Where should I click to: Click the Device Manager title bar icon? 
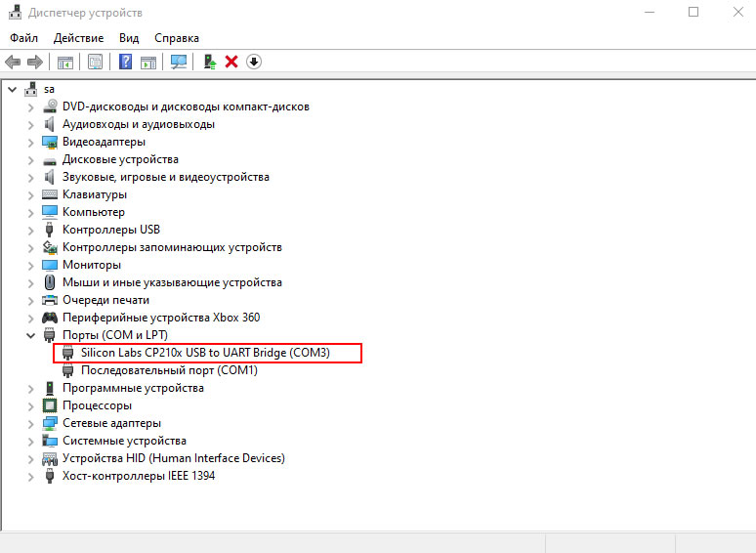(x=16, y=13)
